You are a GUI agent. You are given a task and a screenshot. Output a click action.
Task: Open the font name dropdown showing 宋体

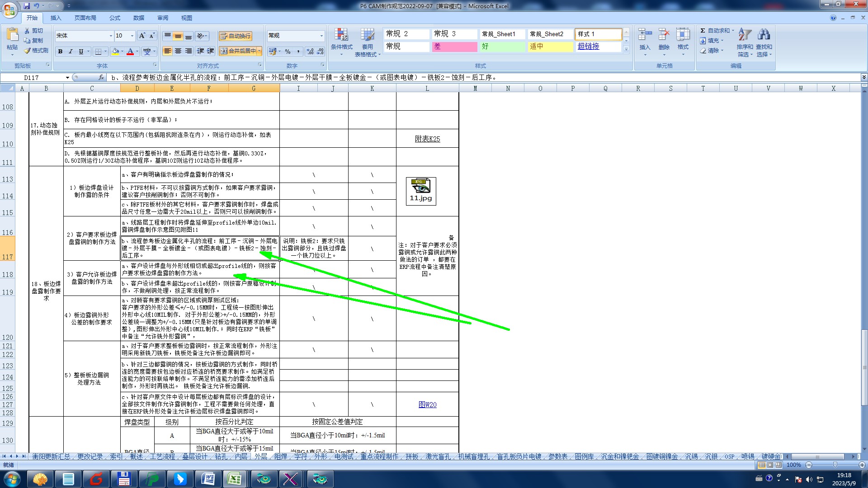point(111,36)
